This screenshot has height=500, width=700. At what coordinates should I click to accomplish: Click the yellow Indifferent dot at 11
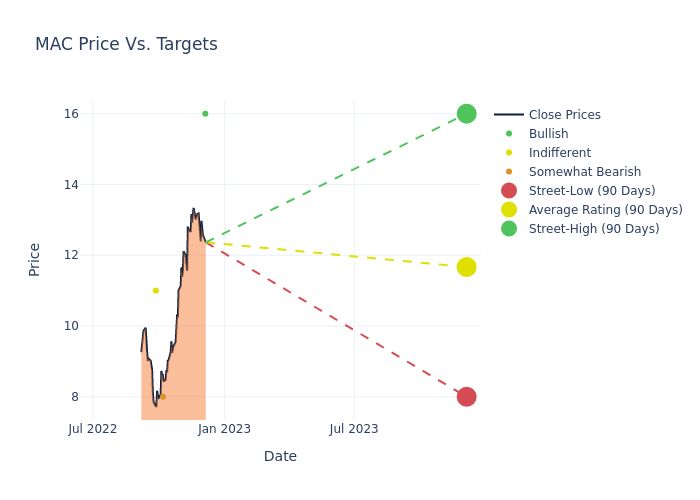pyautogui.click(x=156, y=291)
